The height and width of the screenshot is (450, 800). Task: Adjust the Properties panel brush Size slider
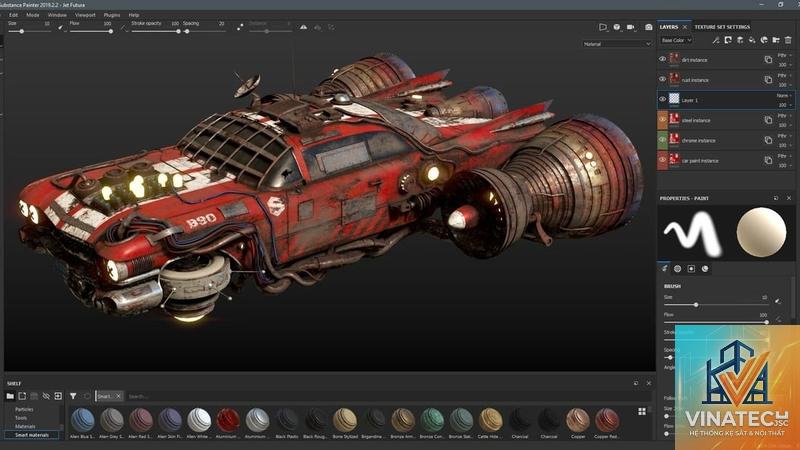coord(716,305)
